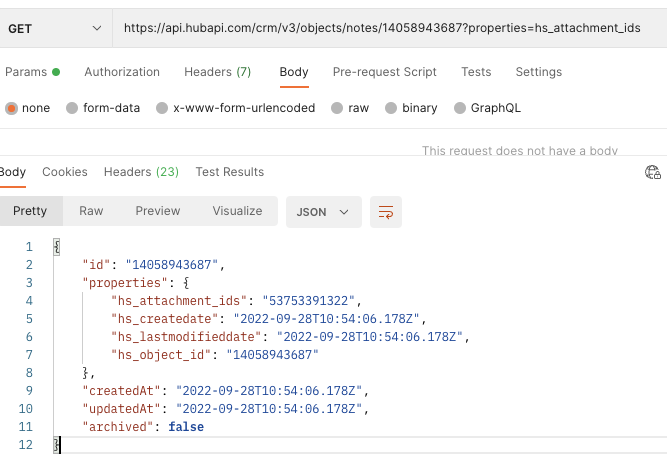The height and width of the screenshot is (468, 667).
Task: Select the form-data radio option
Action: point(72,108)
